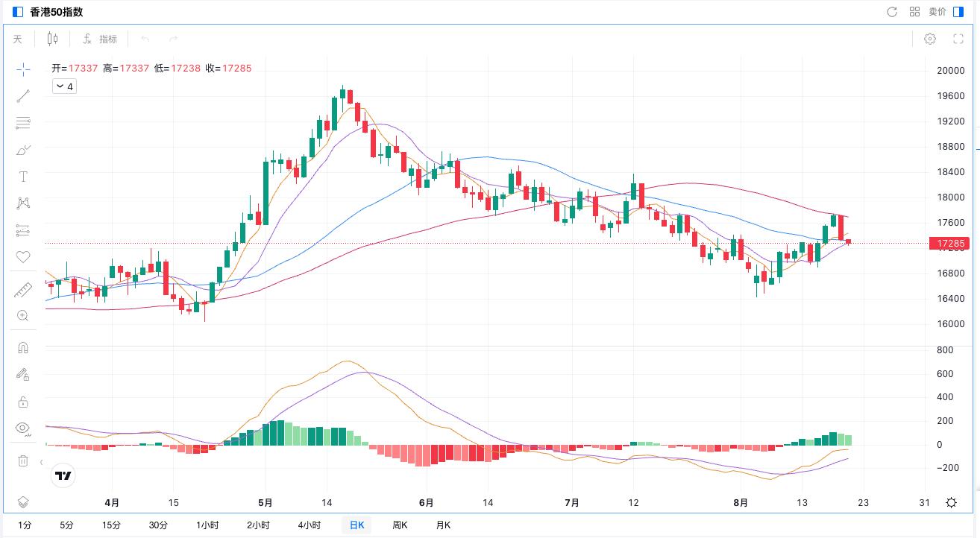Click the trash icon to remove drawings
Viewport: 980px width, 538px height.
tap(23, 461)
